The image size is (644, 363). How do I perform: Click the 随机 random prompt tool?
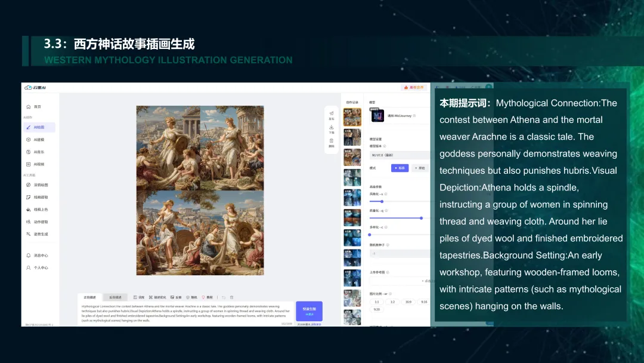191,297
